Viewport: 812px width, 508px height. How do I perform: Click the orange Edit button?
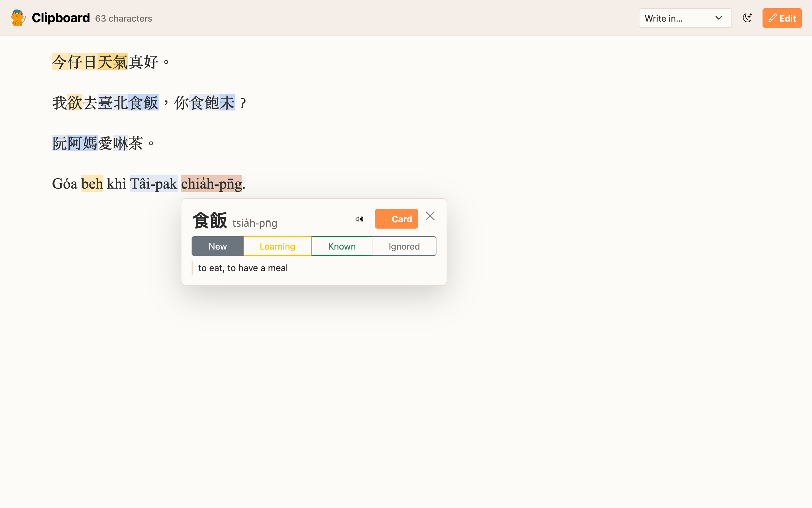pos(782,18)
